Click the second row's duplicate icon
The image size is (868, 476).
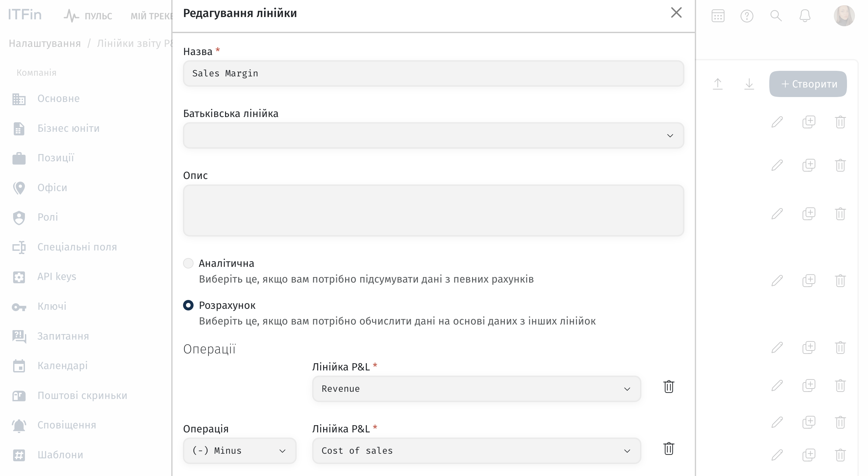pyautogui.click(x=809, y=165)
